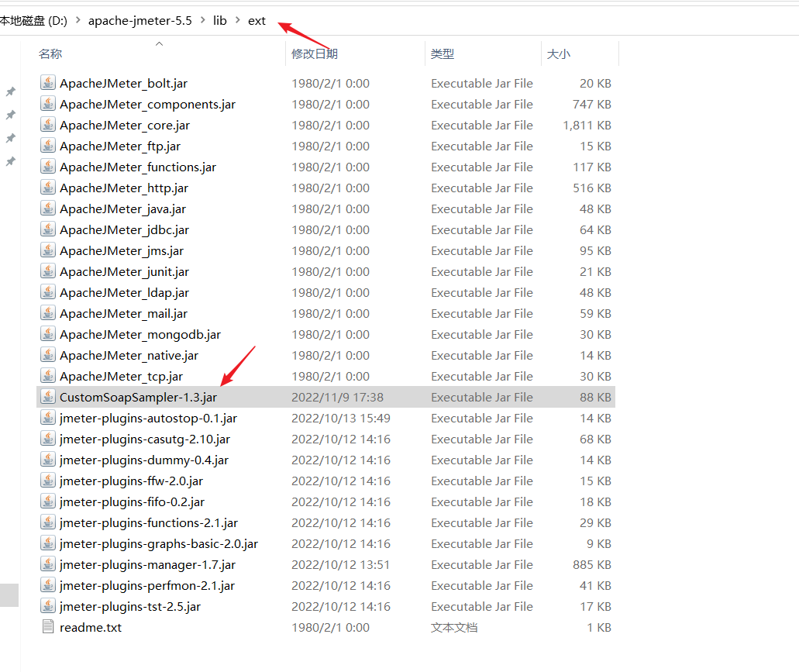Go to the lib folder in breadcrumb
Screen dimensions: 799x672
tap(220, 21)
